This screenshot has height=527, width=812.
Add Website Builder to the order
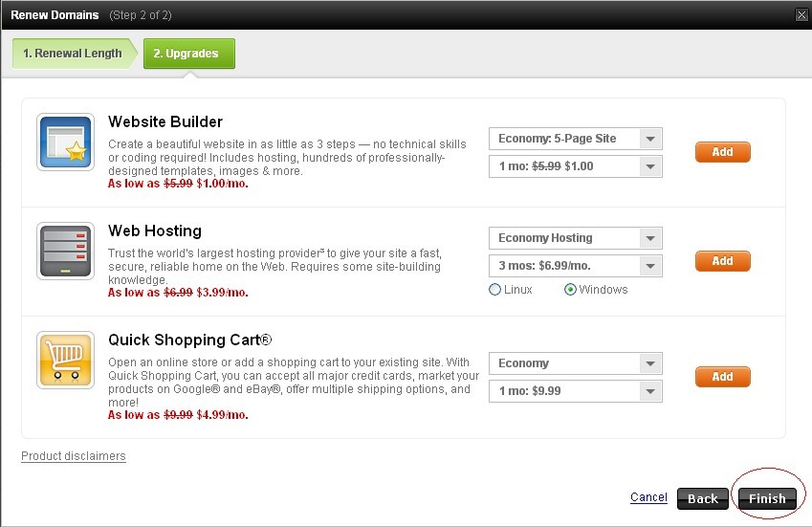click(x=722, y=152)
